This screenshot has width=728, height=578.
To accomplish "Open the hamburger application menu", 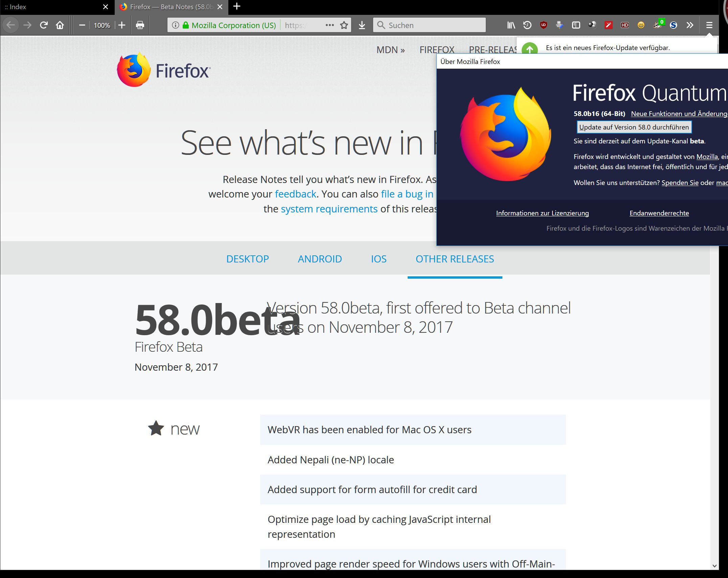I will (709, 25).
